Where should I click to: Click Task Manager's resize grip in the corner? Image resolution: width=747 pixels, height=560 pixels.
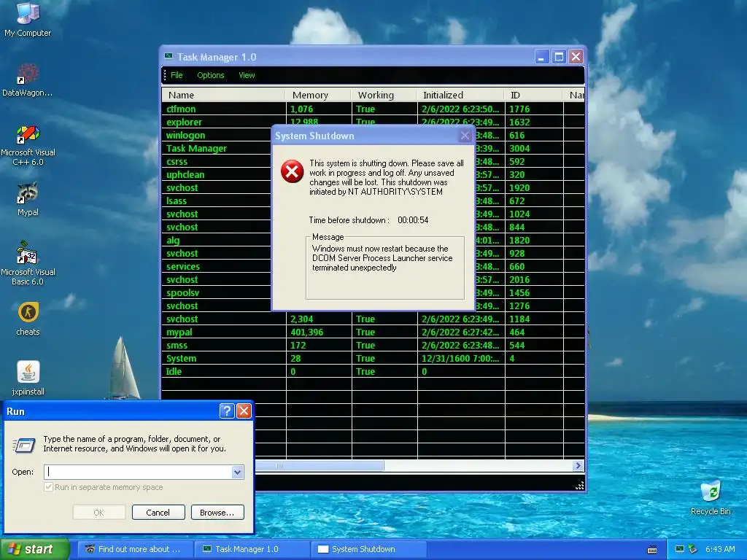point(579,485)
